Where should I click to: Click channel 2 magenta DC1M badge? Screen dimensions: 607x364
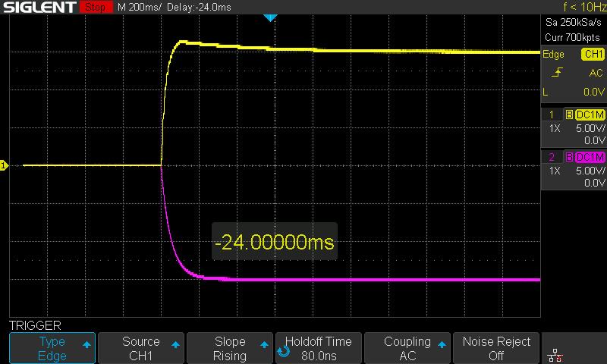590,157
